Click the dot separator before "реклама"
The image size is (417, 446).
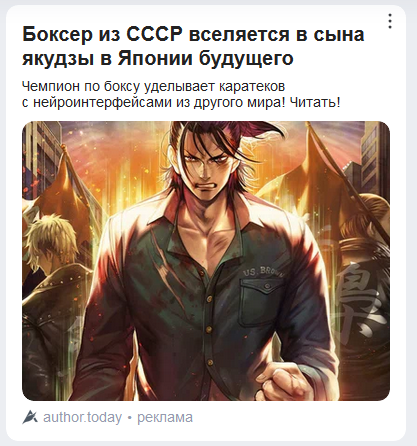(x=130, y=418)
